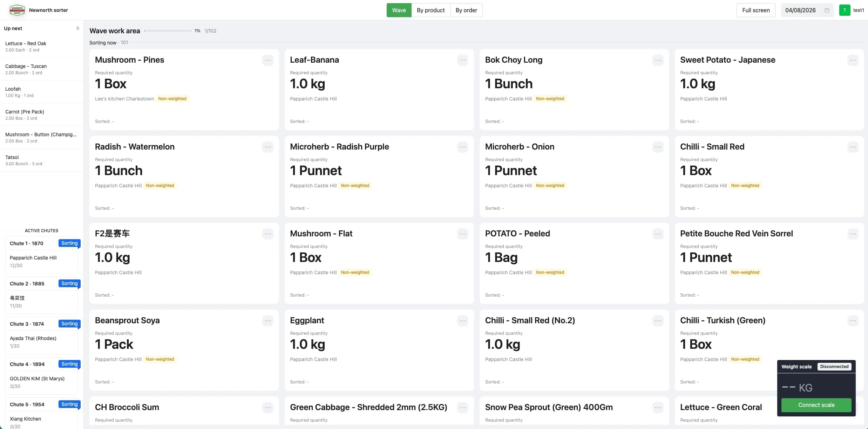
Task: Open the Bok Choy Long card ellipsis menu
Action: pyautogui.click(x=658, y=60)
